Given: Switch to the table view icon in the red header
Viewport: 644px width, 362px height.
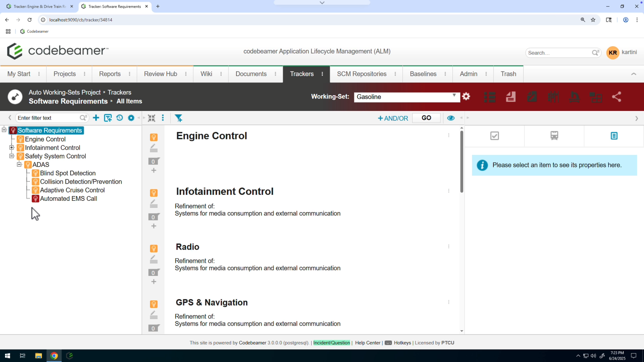Looking at the screenshot, I should [x=490, y=97].
